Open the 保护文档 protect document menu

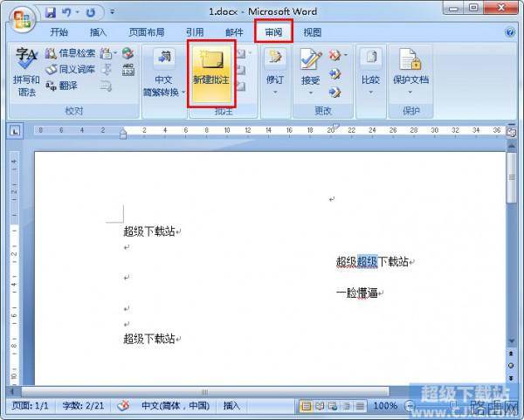(410, 71)
